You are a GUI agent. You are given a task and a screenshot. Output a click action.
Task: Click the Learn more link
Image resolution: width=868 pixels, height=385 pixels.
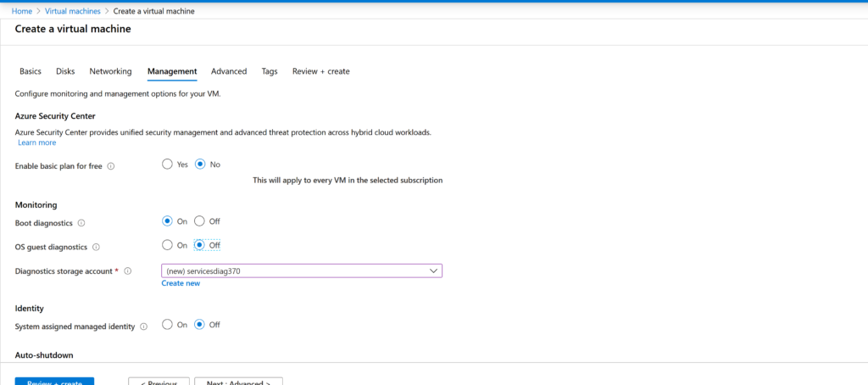click(36, 142)
